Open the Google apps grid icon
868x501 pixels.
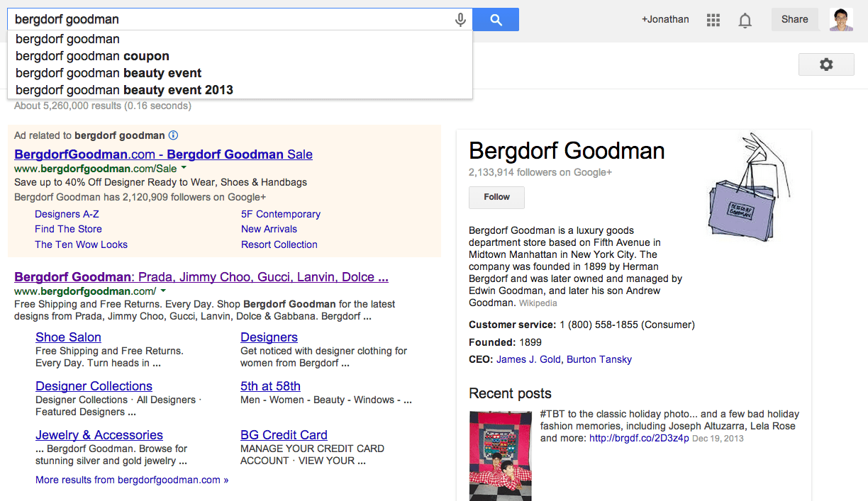pyautogui.click(x=713, y=20)
